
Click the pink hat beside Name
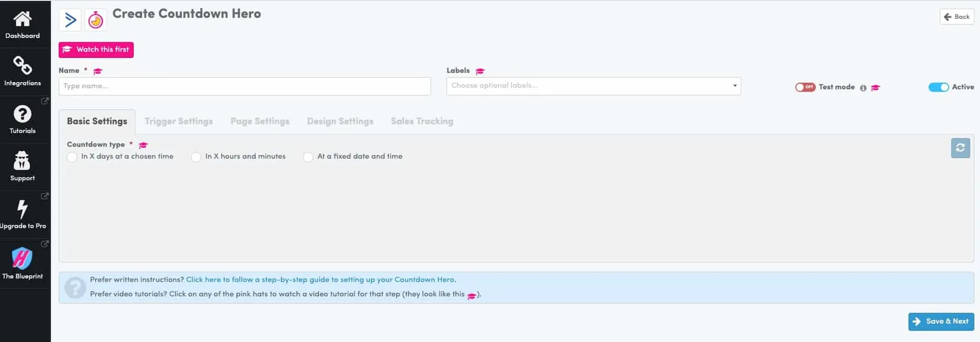point(98,71)
